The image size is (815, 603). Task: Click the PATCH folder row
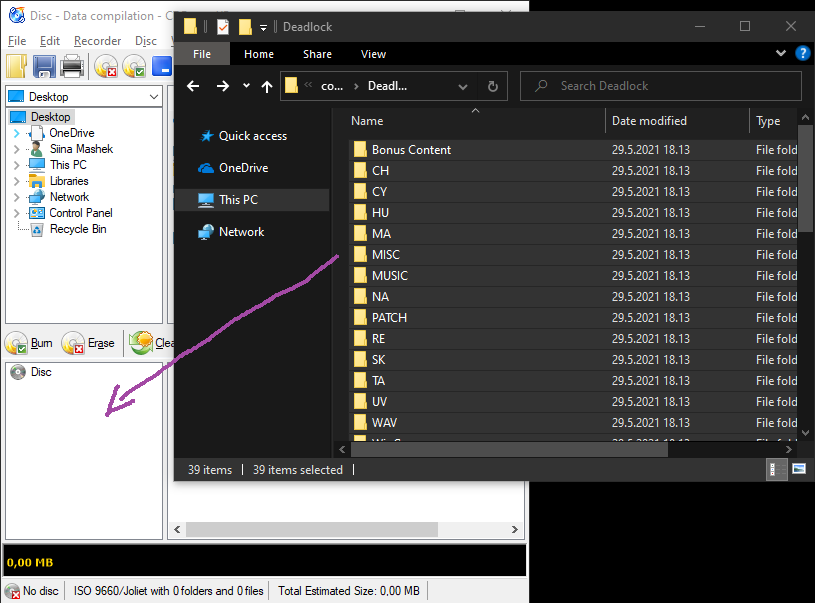click(572, 318)
